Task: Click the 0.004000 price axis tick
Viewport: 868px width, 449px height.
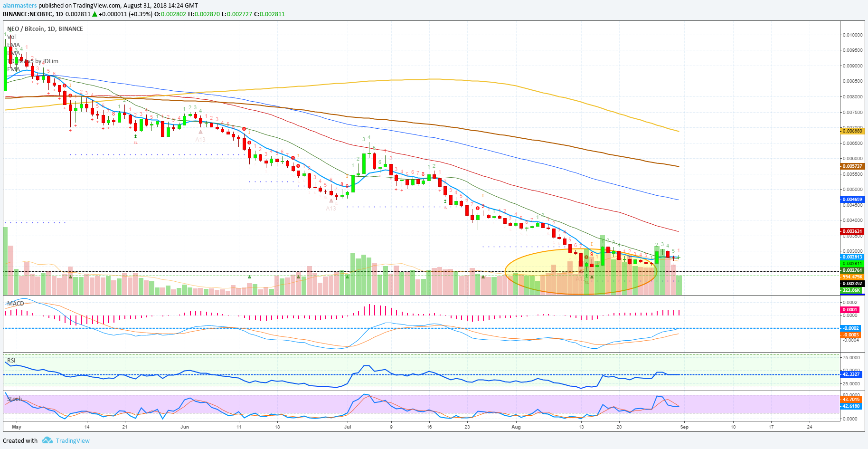Action: pos(853,220)
